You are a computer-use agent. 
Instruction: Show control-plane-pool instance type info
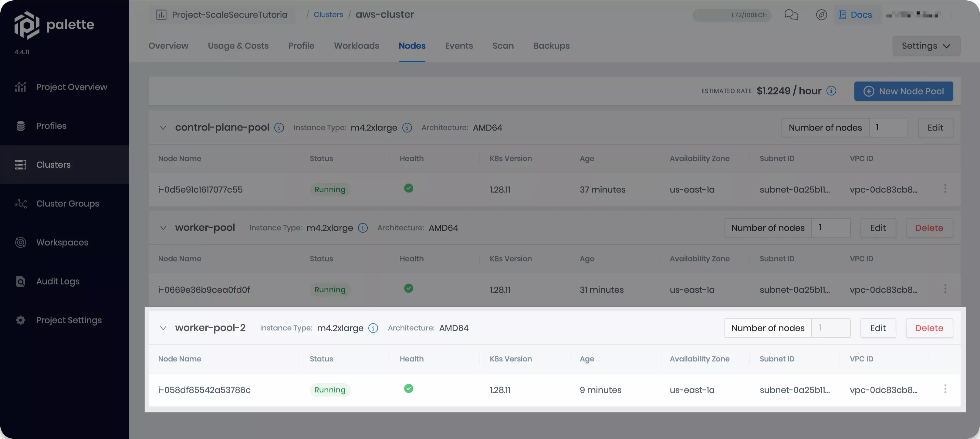point(407,128)
